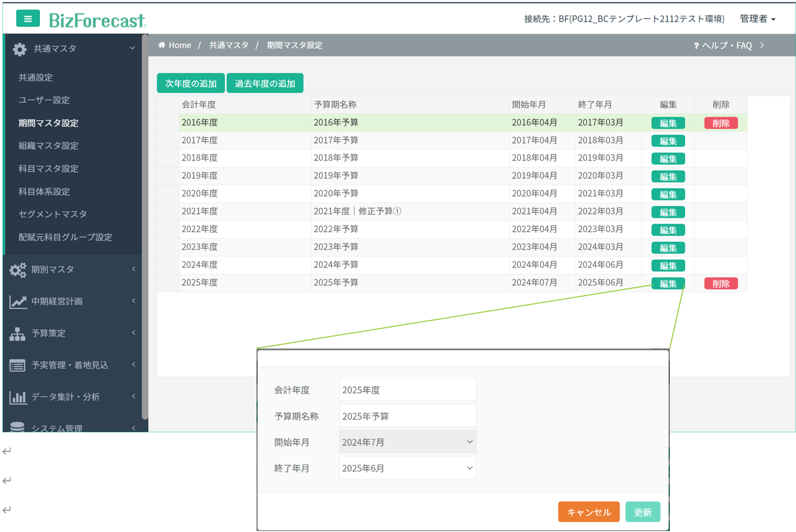Open the 終了年月 dropdown in dialog

407,468
